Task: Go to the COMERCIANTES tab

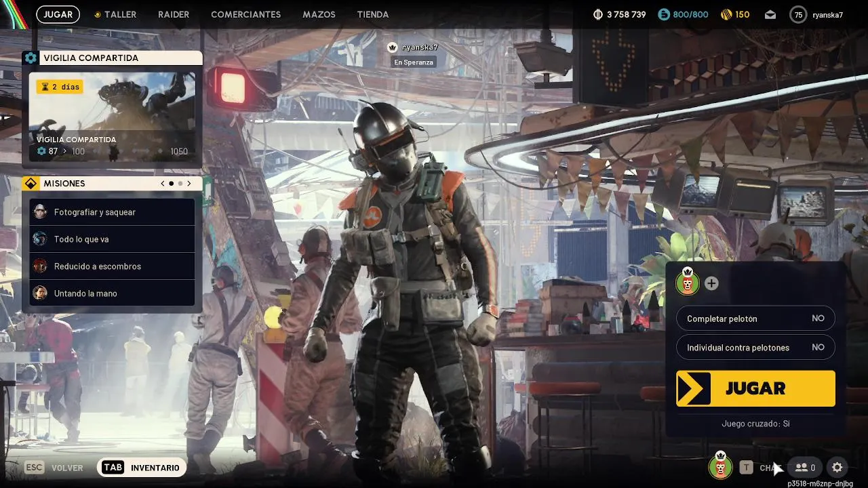Action: click(x=245, y=14)
